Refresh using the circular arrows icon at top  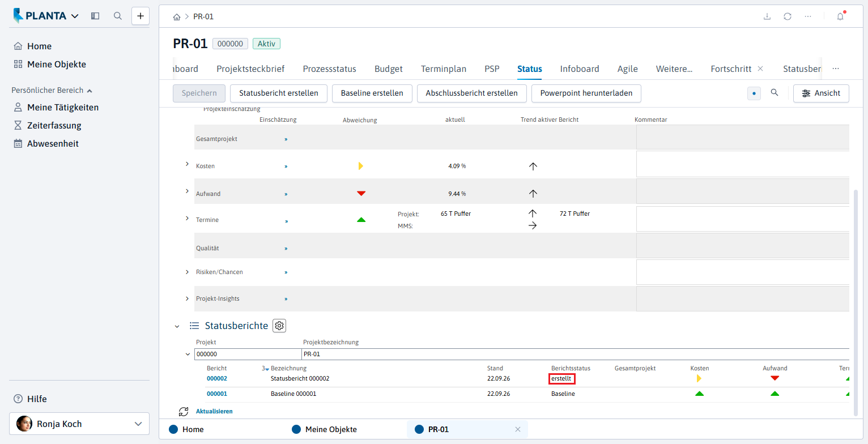788,16
